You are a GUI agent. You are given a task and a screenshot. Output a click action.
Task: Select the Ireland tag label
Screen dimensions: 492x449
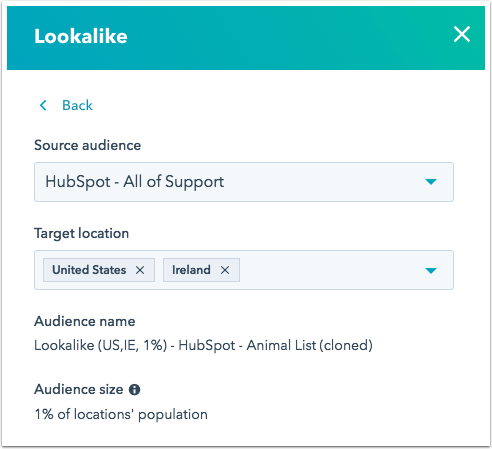(191, 270)
